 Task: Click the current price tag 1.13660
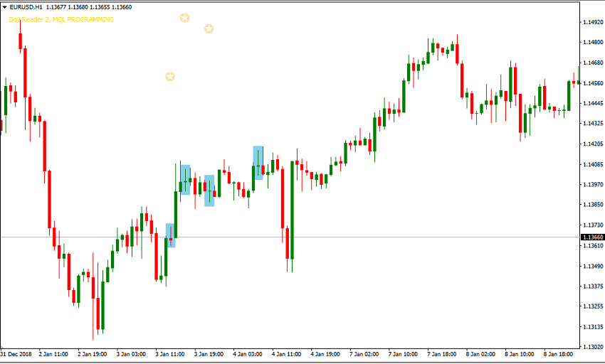coord(593,237)
